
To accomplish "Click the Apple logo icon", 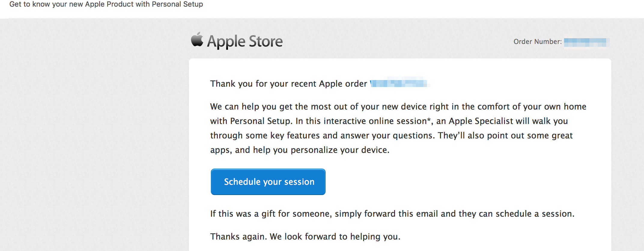I will point(197,39).
